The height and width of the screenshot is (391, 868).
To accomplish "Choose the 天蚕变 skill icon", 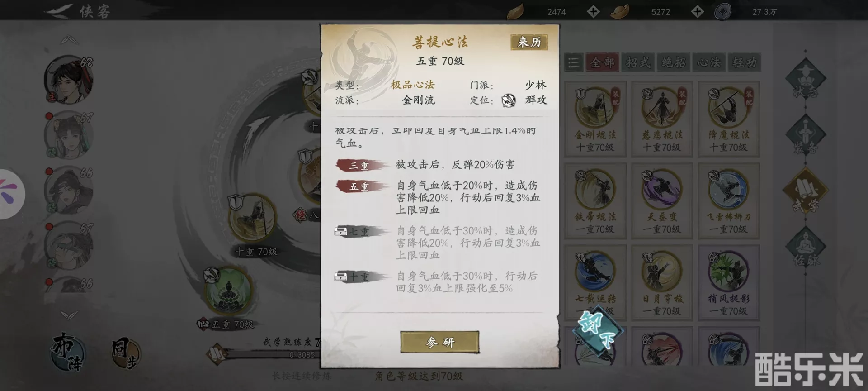I will (x=661, y=190).
